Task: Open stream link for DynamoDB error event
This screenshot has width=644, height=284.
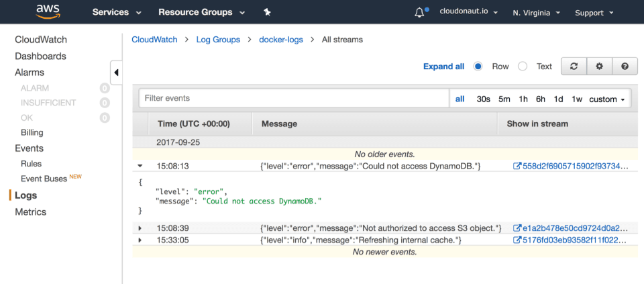Action: point(570,166)
